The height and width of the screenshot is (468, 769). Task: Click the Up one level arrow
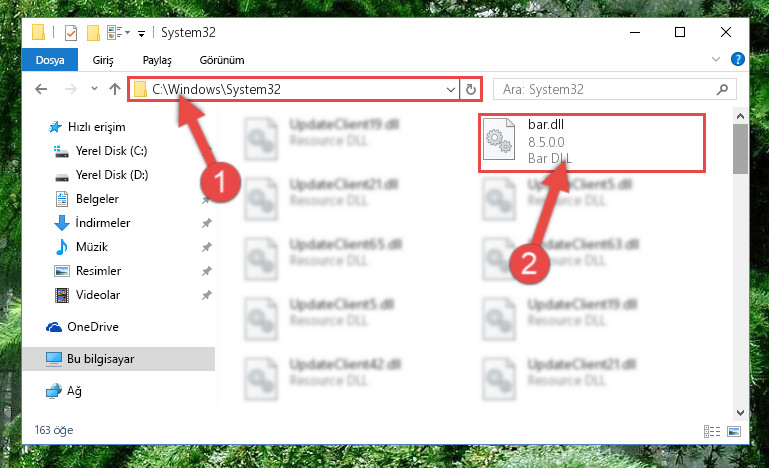coord(115,89)
